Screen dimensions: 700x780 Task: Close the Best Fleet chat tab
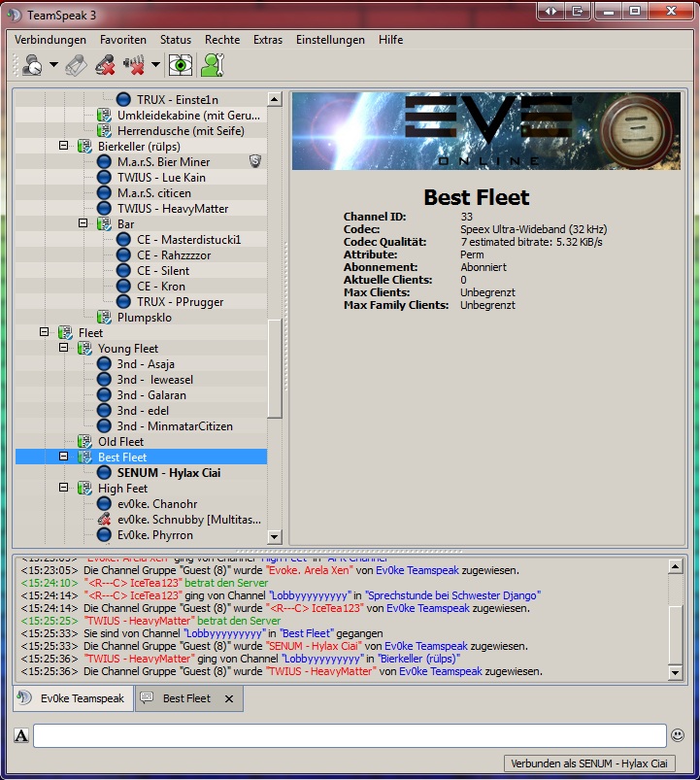[x=229, y=699]
